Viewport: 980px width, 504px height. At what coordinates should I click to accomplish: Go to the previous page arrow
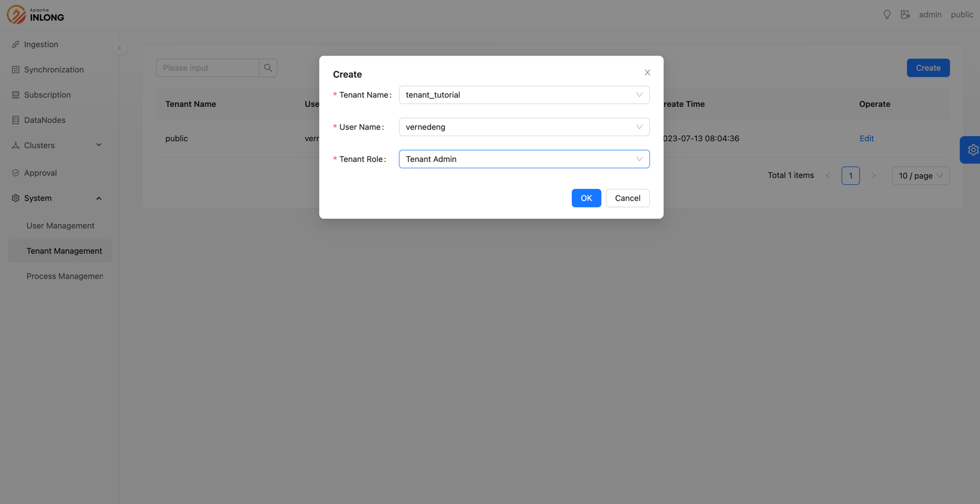827,176
